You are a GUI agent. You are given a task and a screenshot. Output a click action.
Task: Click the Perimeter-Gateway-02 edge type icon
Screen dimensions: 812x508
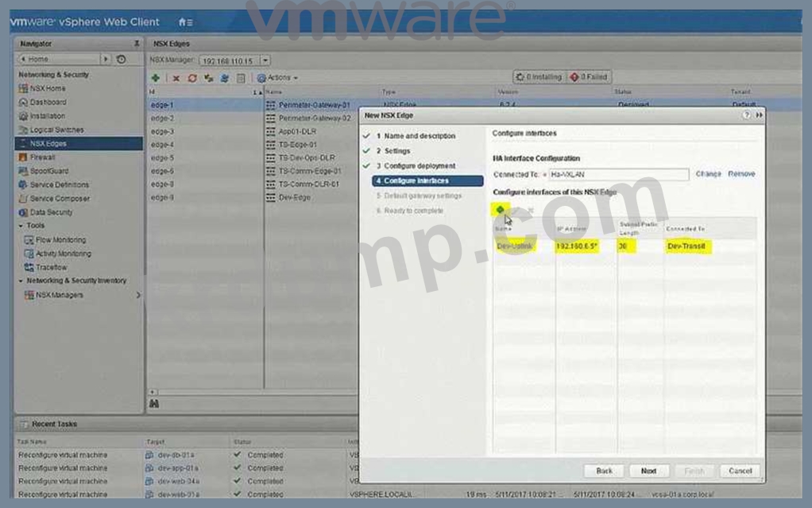[270, 118]
